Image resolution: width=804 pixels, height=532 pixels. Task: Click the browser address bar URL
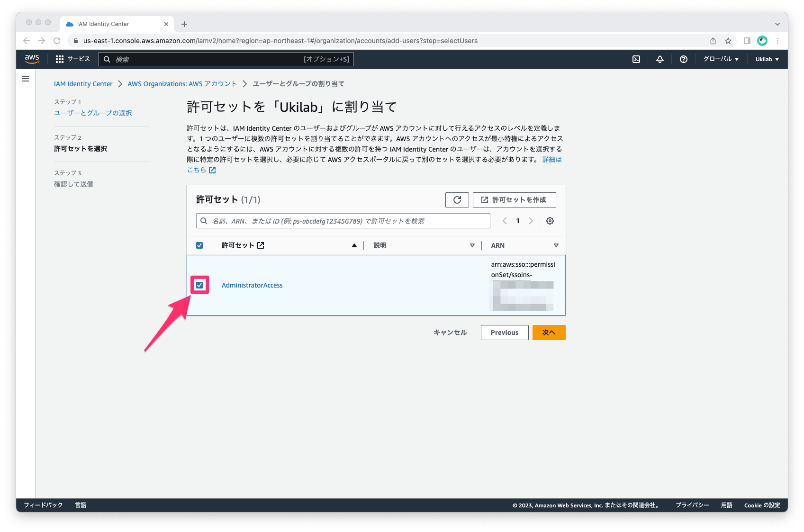tap(280, 41)
